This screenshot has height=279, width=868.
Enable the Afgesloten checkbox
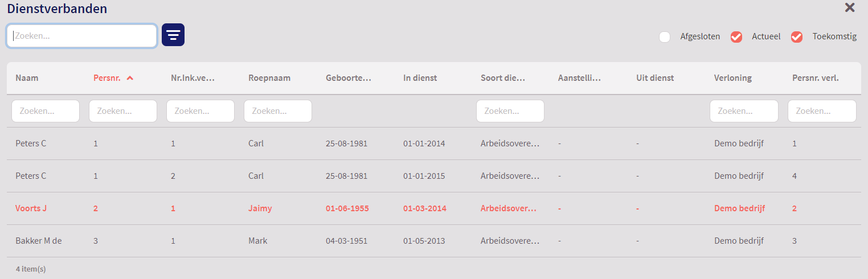(665, 37)
